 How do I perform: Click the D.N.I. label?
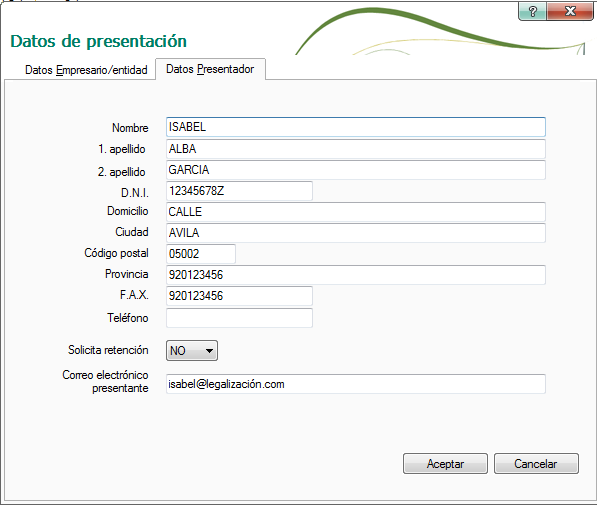click(x=134, y=193)
